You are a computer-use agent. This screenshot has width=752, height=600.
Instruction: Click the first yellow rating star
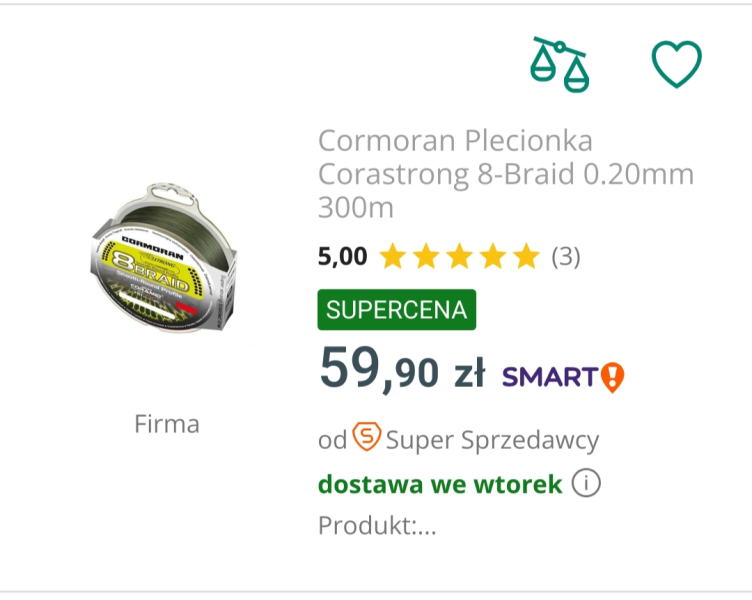[x=393, y=257]
